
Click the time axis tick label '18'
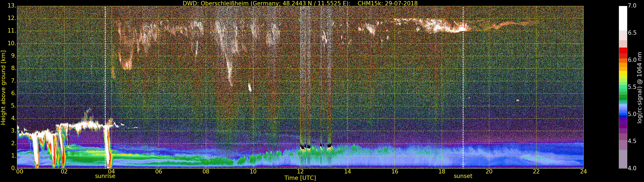(x=442, y=172)
